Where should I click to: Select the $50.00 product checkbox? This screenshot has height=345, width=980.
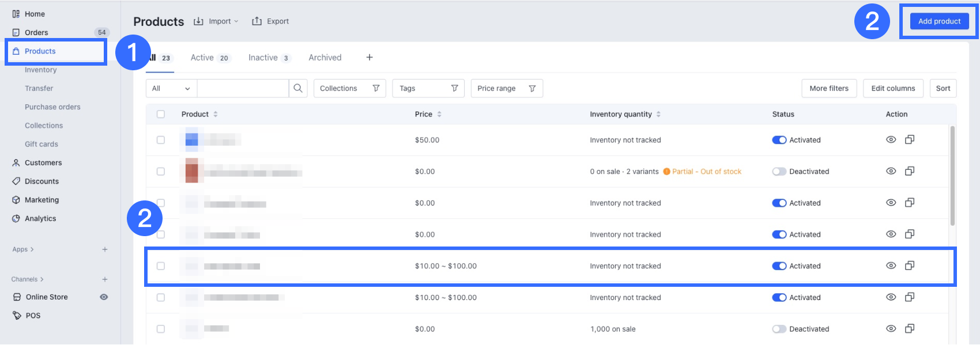(161, 140)
